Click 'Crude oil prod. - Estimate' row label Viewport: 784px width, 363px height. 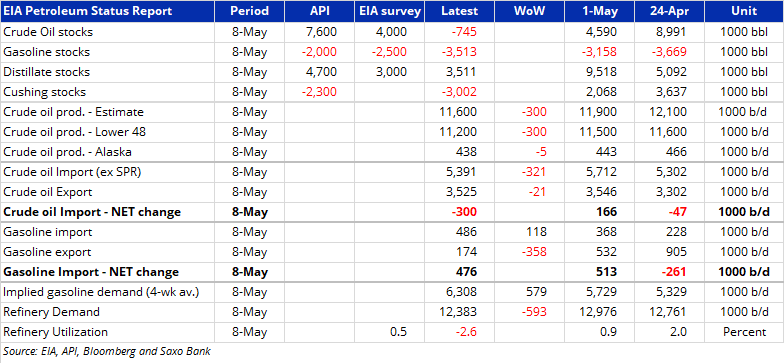pos(74,112)
